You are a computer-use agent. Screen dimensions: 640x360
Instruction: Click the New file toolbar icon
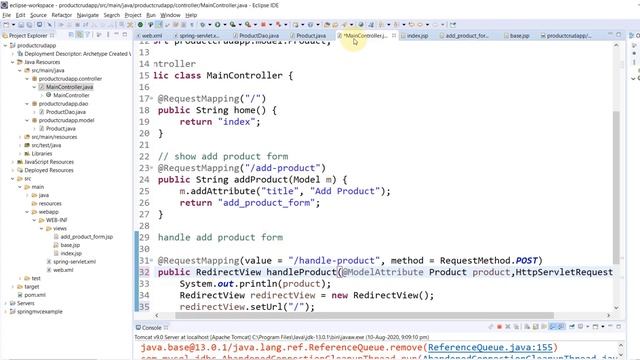(x=6, y=24)
